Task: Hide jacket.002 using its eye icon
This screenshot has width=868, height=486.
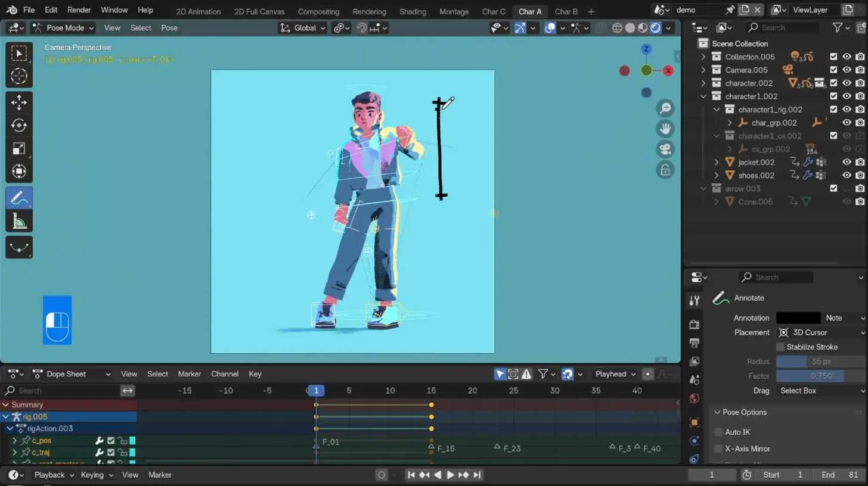Action: (847, 161)
